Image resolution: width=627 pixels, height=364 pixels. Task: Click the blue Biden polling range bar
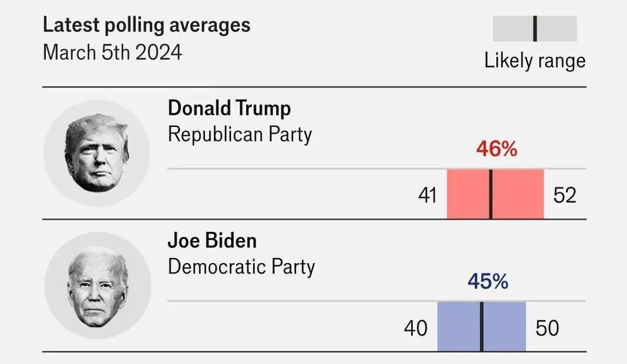click(x=482, y=326)
